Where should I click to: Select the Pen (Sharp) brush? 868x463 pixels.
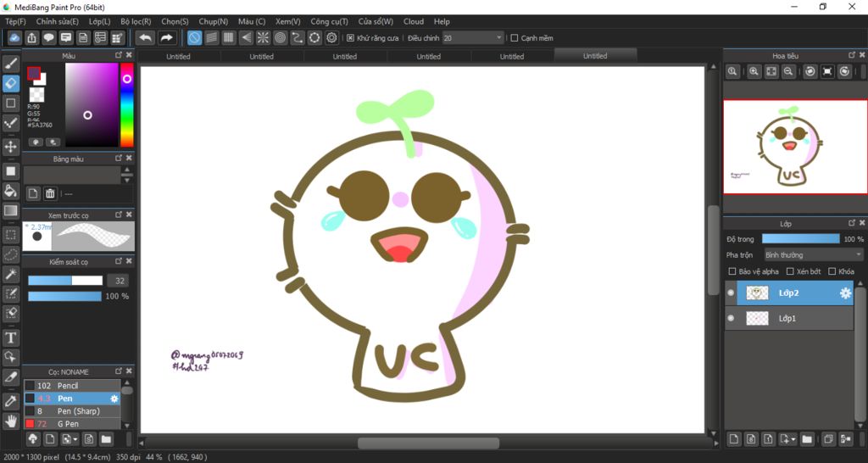(x=72, y=411)
